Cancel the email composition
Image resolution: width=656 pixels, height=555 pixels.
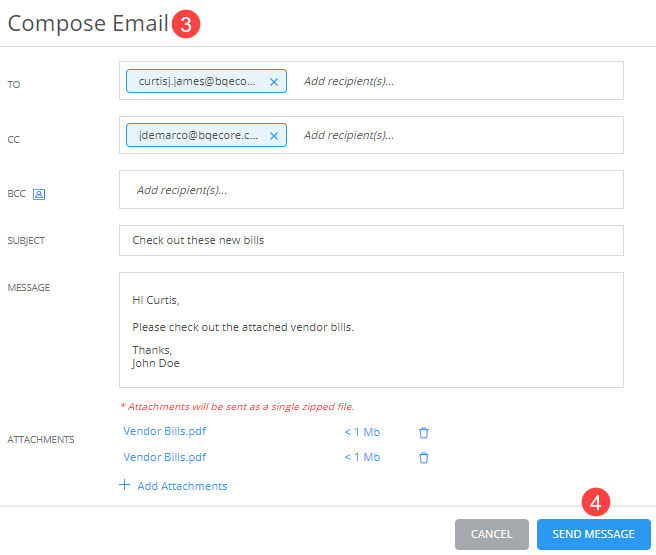492,534
